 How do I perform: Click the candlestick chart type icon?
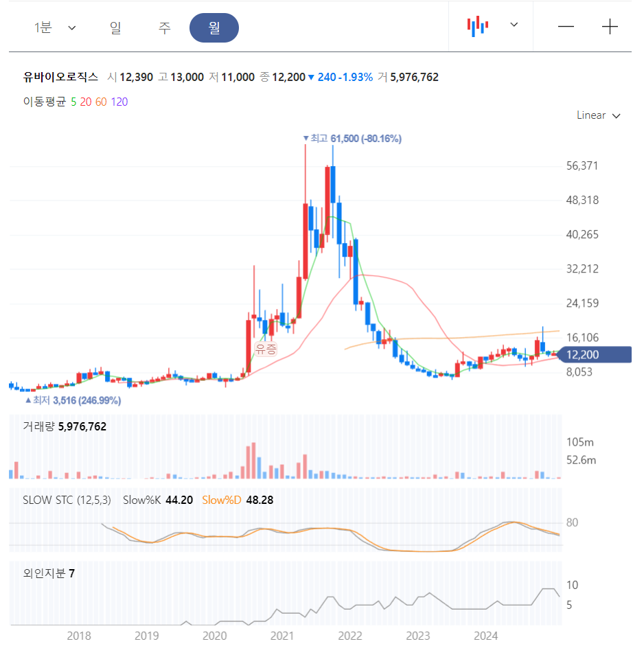tap(478, 26)
